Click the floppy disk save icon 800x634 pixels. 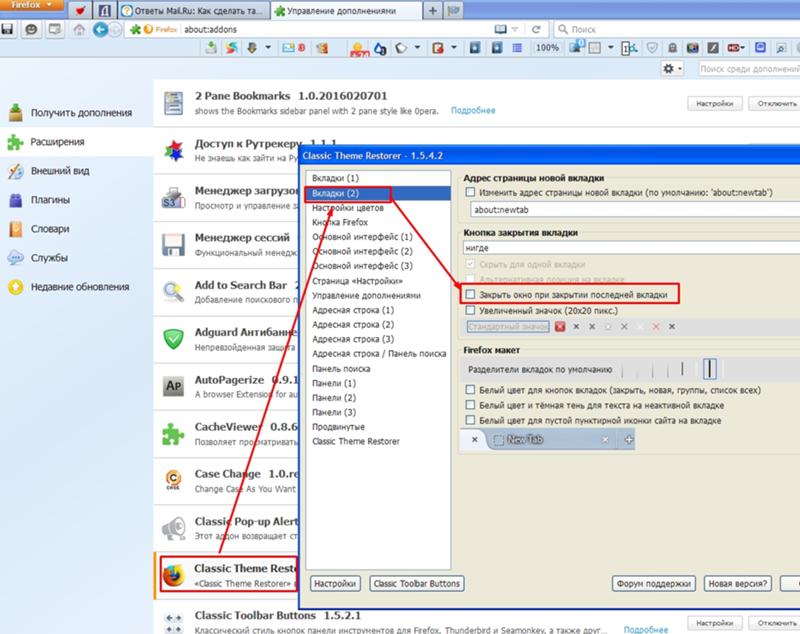tap(8, 30)
